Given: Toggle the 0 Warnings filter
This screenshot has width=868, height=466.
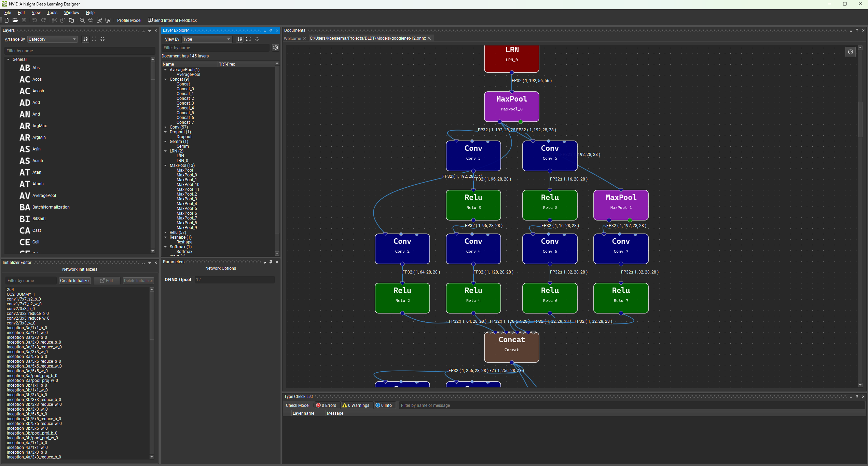Looking at the screenshot, I should tap(356, 405).
